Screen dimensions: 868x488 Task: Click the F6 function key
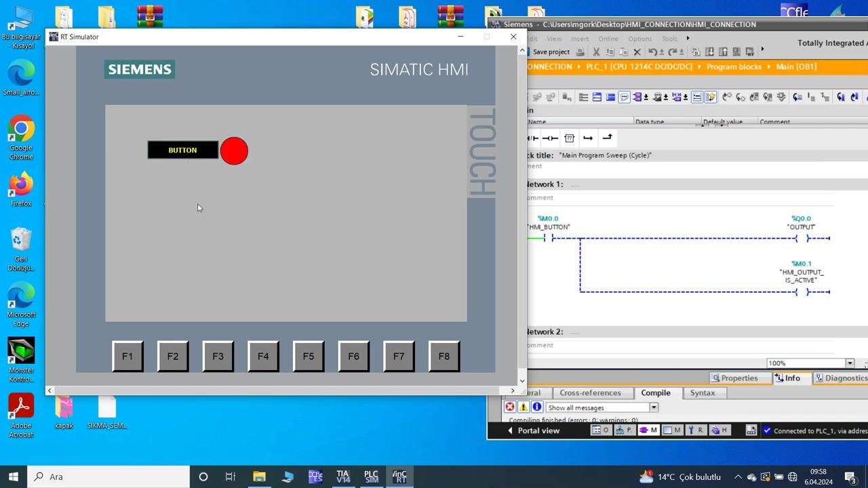[x=353, y=356]
